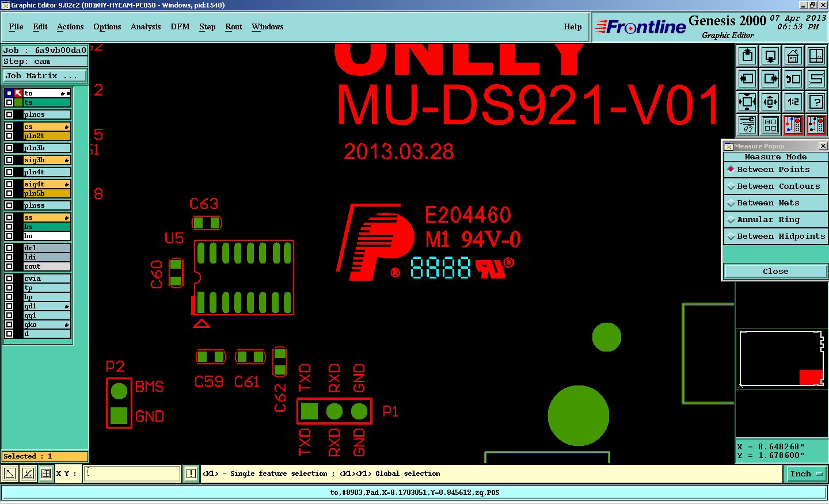This screenshot has height=504, width=829.
Task: Open the Analysis menu
Action: tap(146, 27)
